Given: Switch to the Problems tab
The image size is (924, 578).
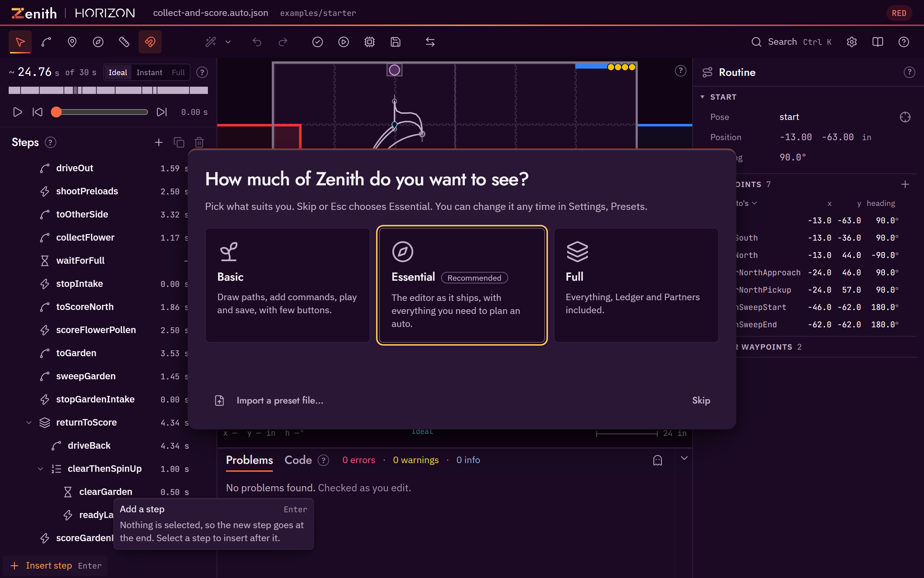Looking at the screenshot, I should (x=249, y=460).
